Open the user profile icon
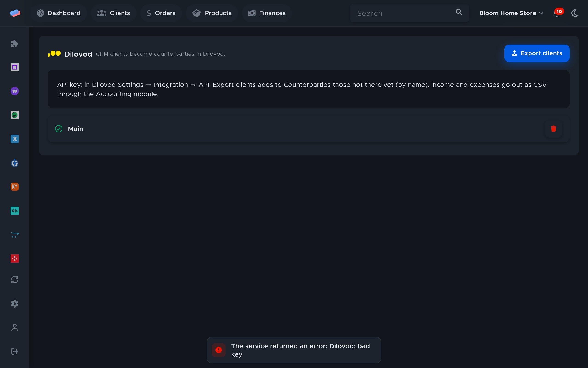 click(x=14, y=328)
